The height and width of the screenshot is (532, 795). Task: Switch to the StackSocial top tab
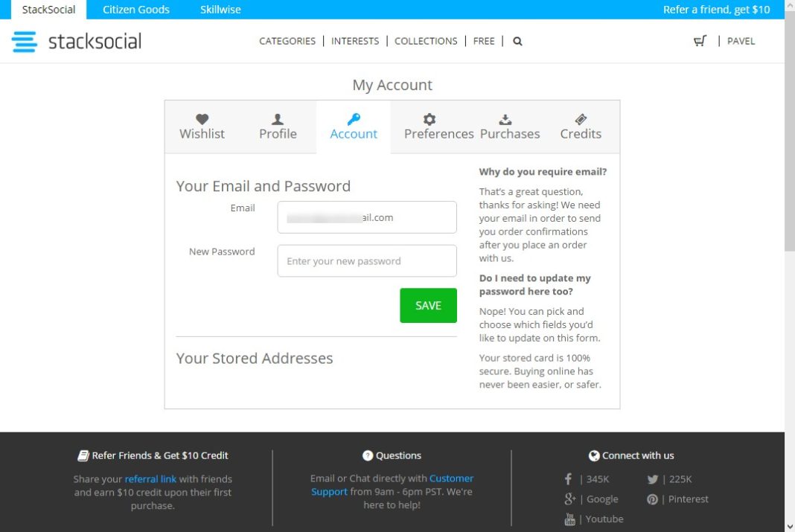pos(48,10)
